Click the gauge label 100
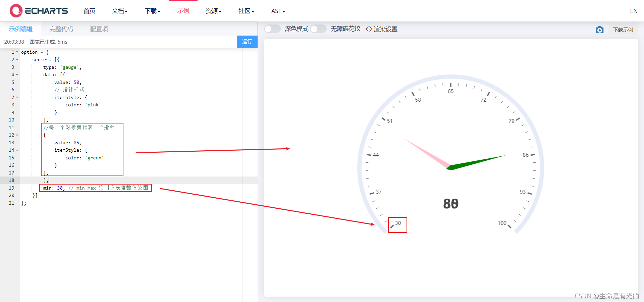 pos(502,223)
